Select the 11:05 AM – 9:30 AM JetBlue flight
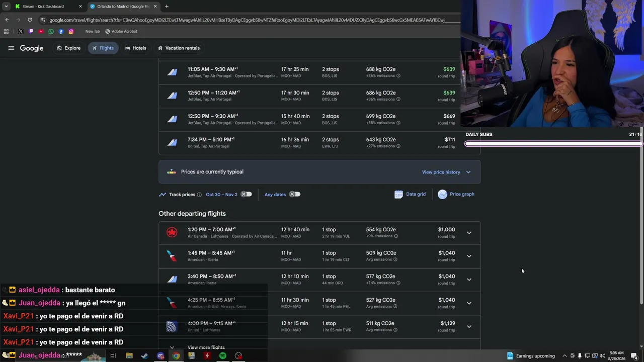Screen dimensions: 644x362 point(319,72)
